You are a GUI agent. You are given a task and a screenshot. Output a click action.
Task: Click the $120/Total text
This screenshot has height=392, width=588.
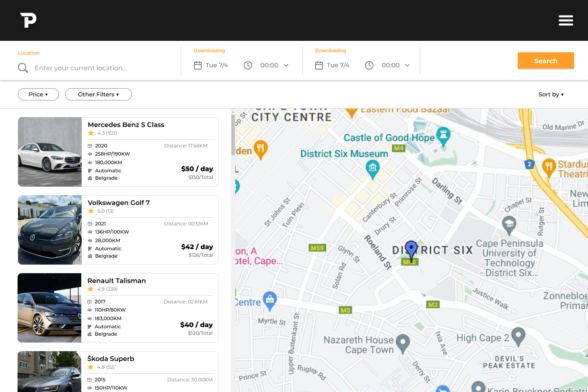(x=200, y=333)
